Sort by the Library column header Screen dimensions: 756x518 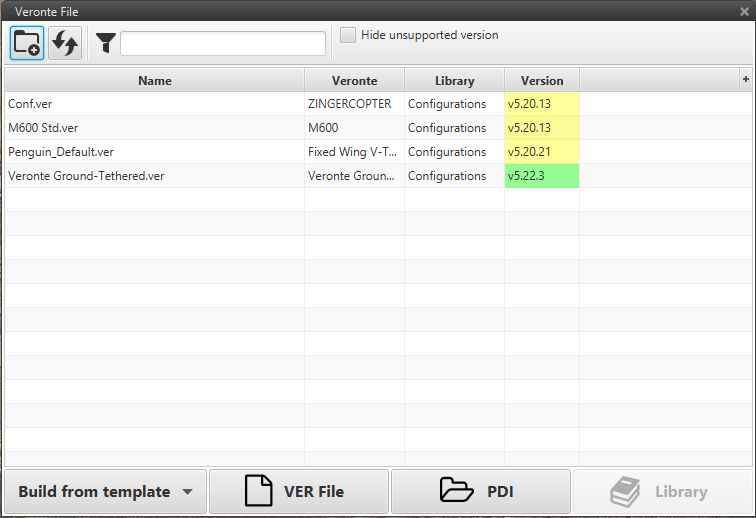coord(455,81)
